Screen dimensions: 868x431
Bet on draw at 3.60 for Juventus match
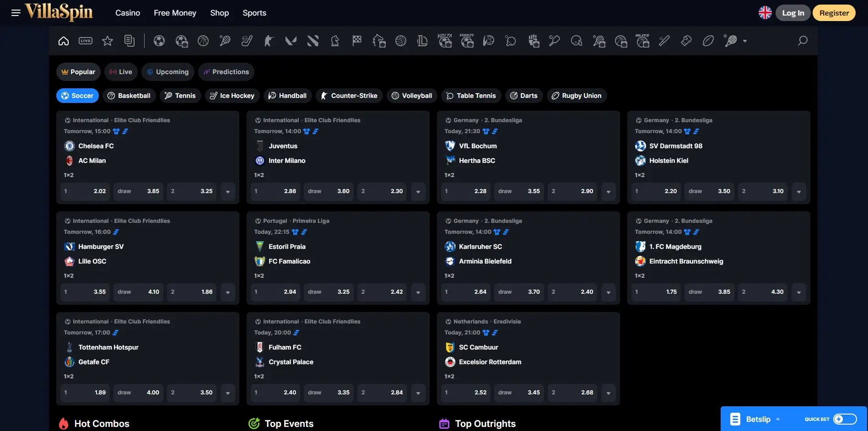click(329, 191)
